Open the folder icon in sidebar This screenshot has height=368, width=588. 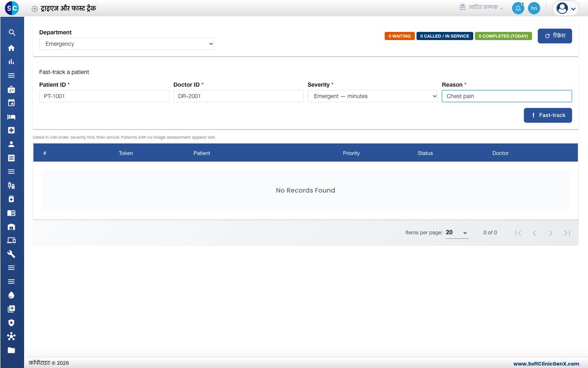(x=11, y=350)
